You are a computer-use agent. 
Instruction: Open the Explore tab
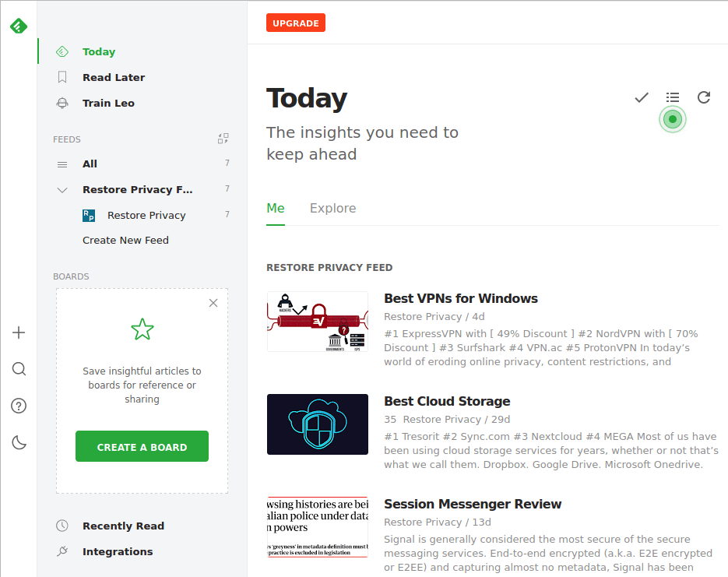click(x=332, y=208)
